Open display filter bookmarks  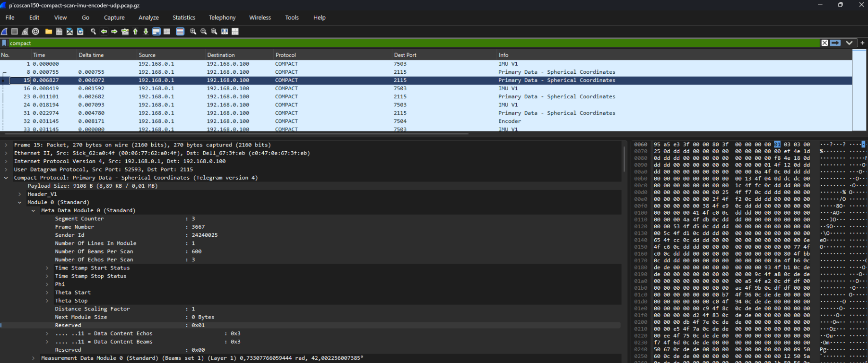point(5,43)
